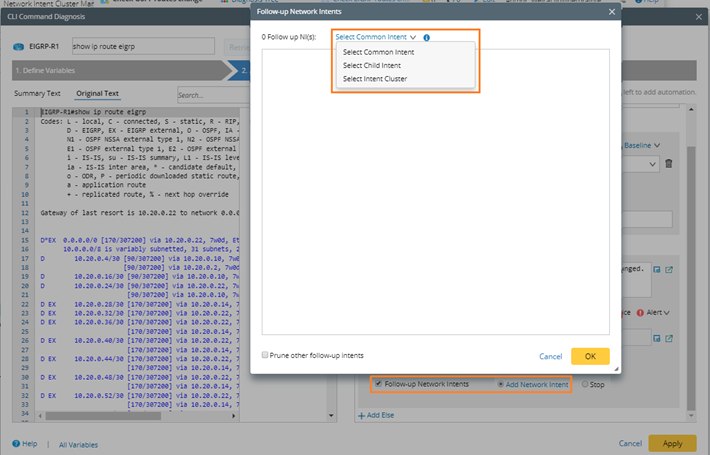The height and width of the screenshot is (455, 710).
Task: Click the Define Variables step
Action: pos(119,71)
